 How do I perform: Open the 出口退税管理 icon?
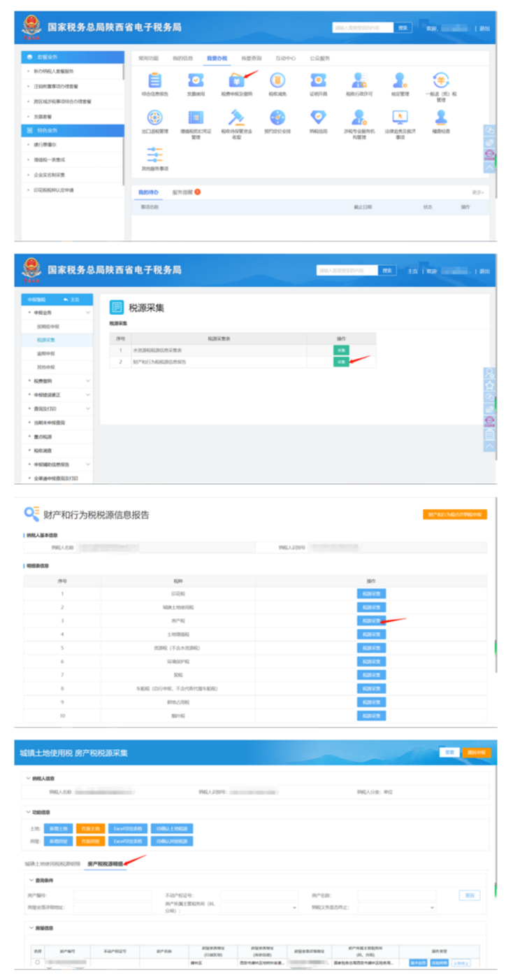tap(154, 118)
